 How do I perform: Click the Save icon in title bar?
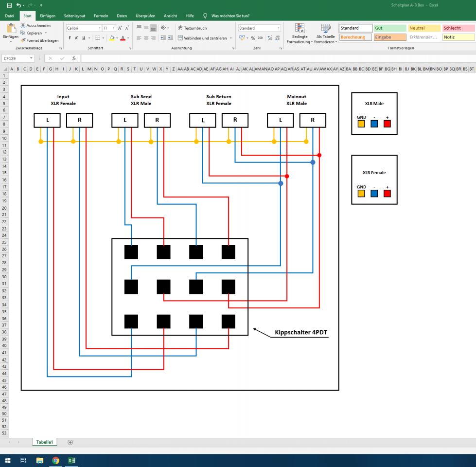(x=9, y=5)
